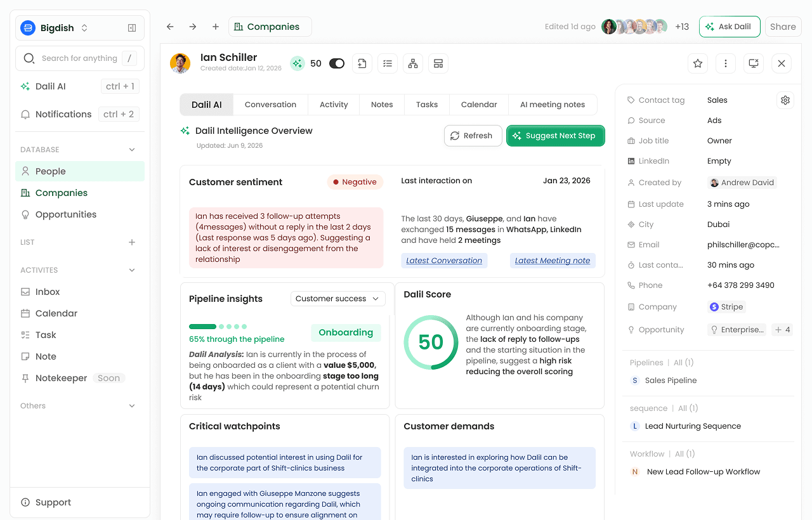The height and width of the screenshot is (520, 812).
Task: Open the hierarchy chart icon
Action: pyautogui.click(x=413, y=63)
